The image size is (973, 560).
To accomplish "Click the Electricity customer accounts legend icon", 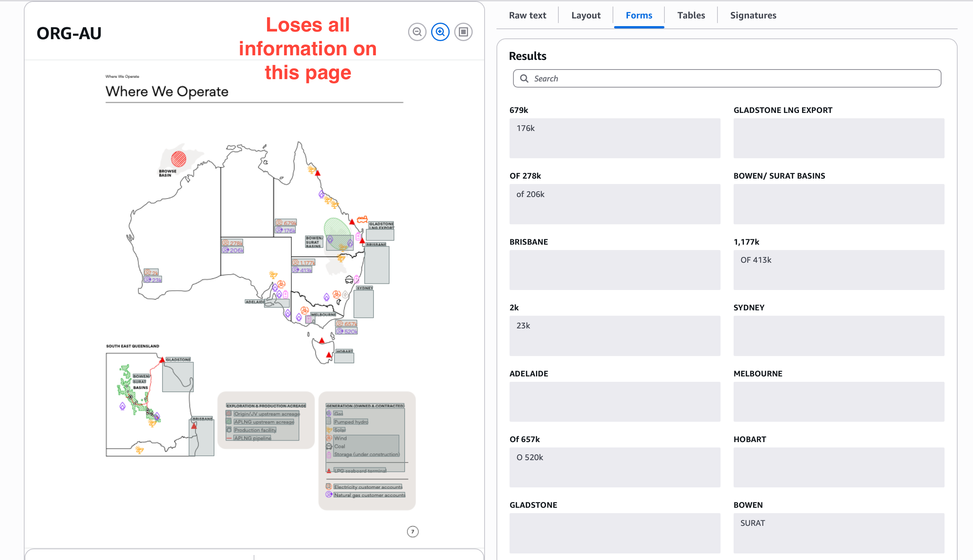I will 329,487.
